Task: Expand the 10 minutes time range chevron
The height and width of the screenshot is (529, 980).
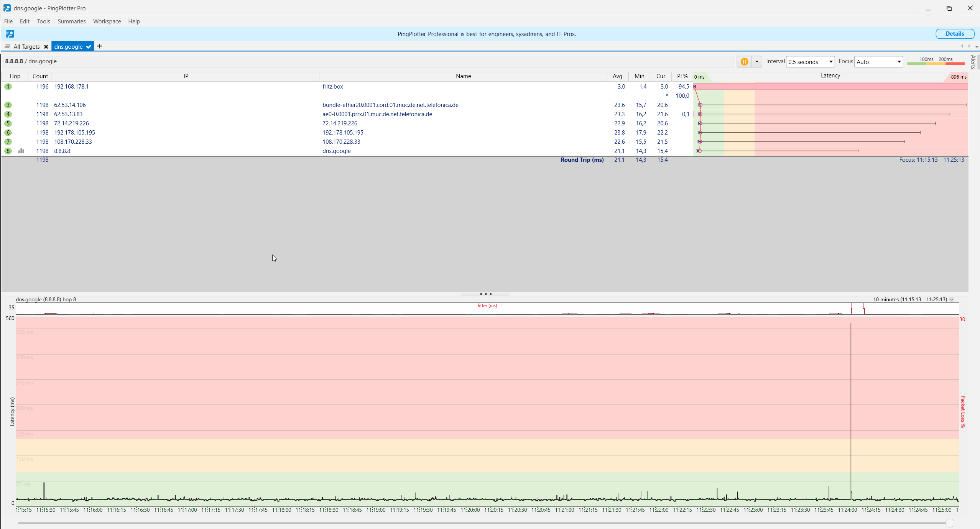Action: pyautogui.click(x=952, y=299)
